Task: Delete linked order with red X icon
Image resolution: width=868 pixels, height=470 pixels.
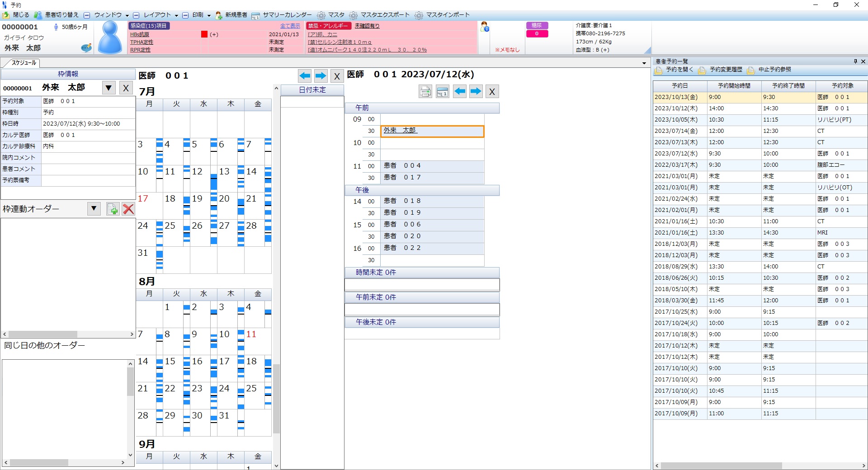Action: coord(128,209)
